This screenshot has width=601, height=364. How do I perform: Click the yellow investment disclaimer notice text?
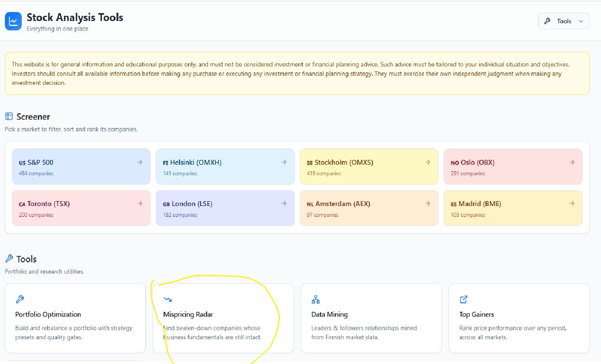[x=291, y=74]
